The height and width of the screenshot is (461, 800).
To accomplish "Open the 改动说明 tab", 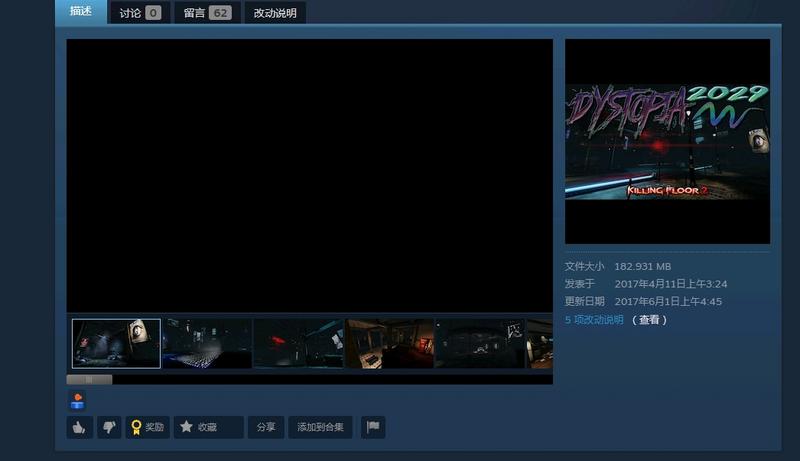I will pos(275,13).
